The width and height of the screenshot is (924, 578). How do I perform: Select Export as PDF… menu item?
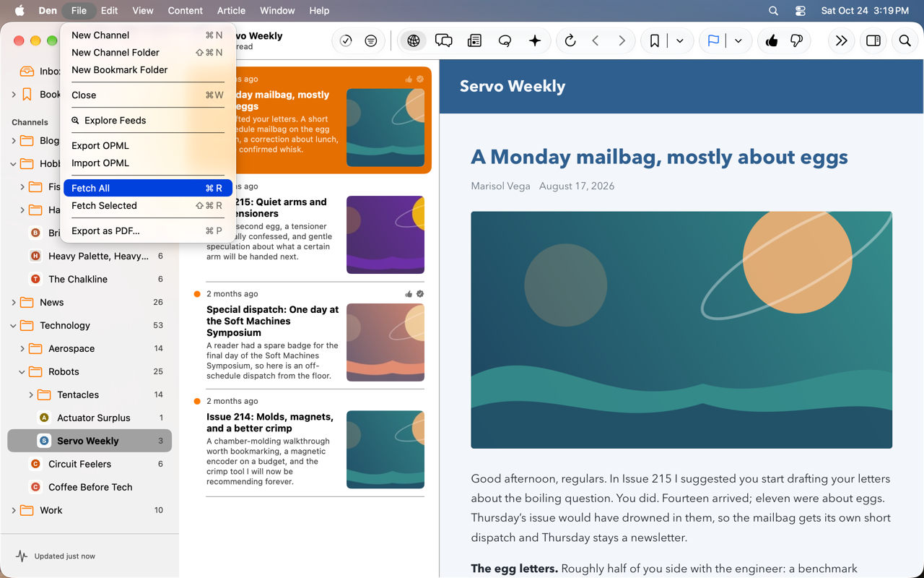pos(147,230)
